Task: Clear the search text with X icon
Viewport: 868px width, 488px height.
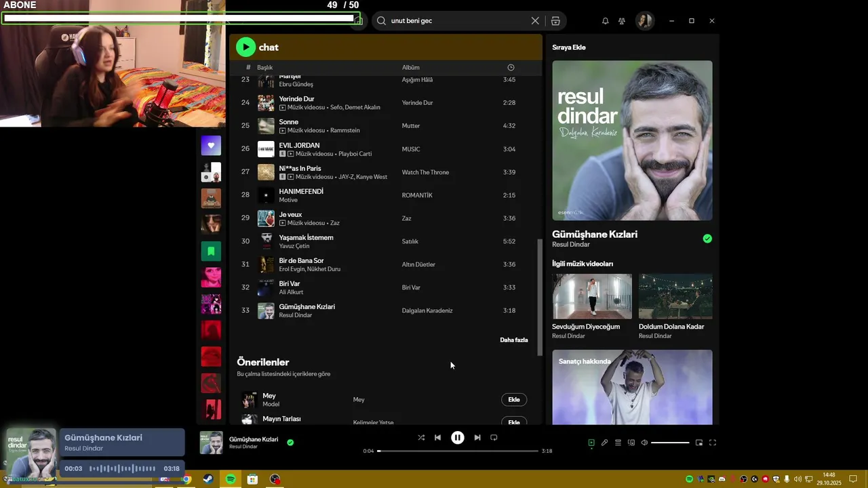Action: point(535,21)
